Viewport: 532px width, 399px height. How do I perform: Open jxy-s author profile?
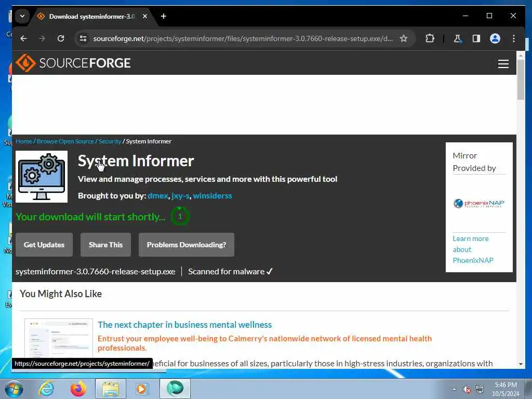click(180, 196)
